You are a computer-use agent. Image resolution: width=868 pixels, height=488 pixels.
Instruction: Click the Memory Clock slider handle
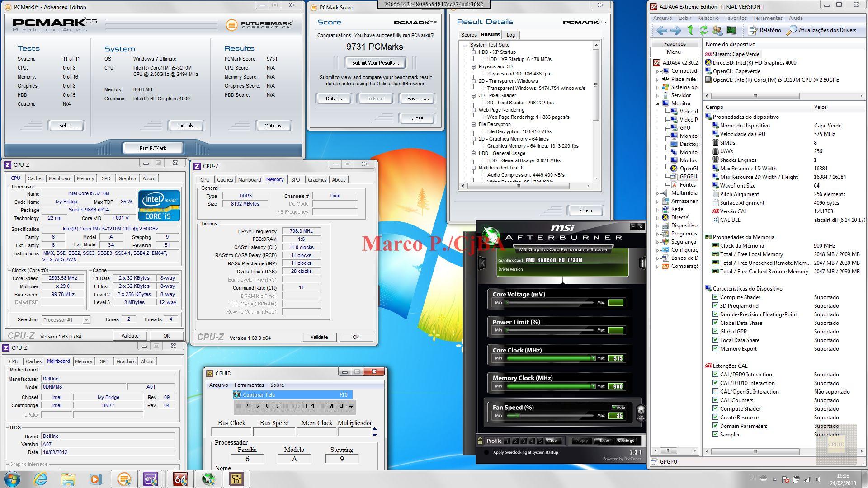[x=593, y=386]
